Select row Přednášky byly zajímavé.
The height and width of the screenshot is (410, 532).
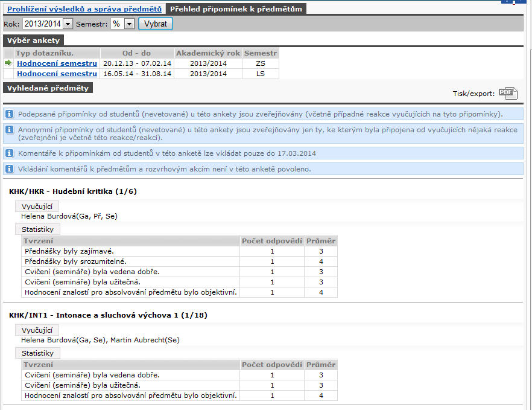[x=180, y=251]
